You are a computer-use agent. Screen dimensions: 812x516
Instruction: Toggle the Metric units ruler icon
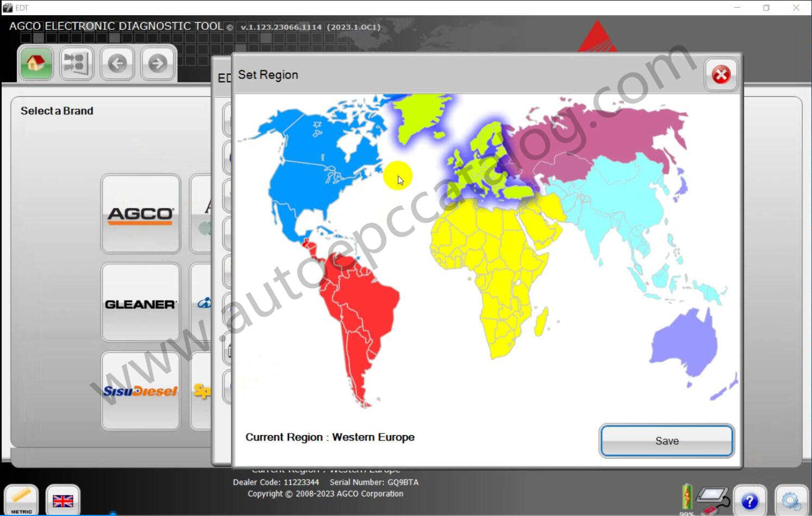pyautogui.click(x=21, y=500)
